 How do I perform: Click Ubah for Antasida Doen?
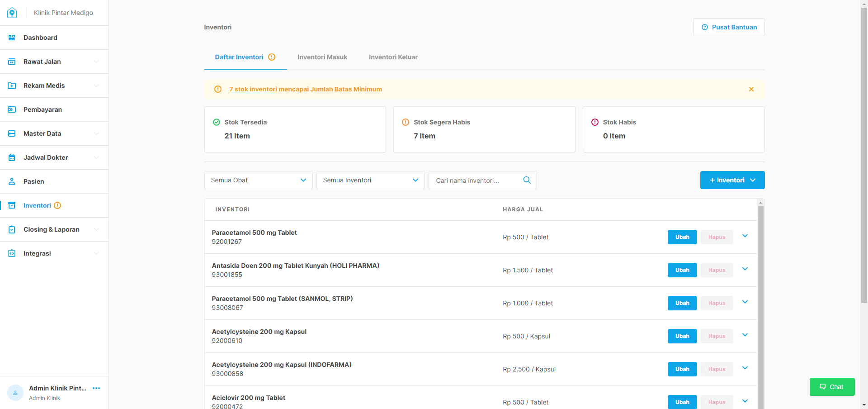click(x=682, y=270)
